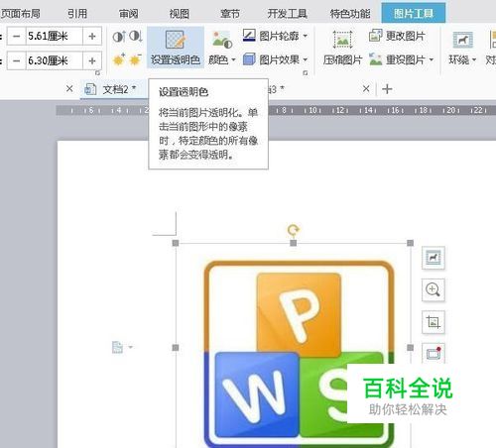496x448 pixels.
Task: Click the 更改图片 button
Action: click(397, 36)
